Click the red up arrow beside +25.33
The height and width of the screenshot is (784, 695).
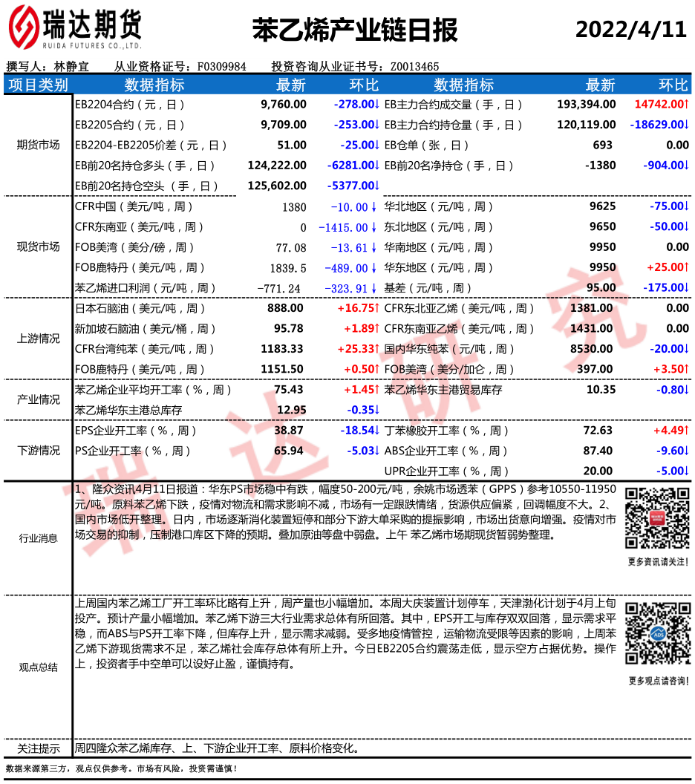coord(377,348)
